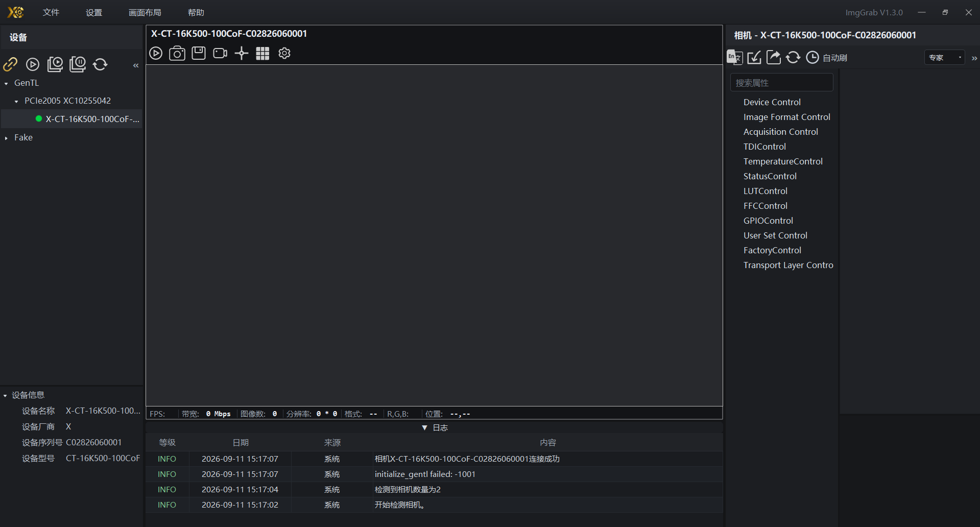This screenshot has width=980, height=527.
Task: Expand the Fake tree node arrow
Action: pos(6,138)
